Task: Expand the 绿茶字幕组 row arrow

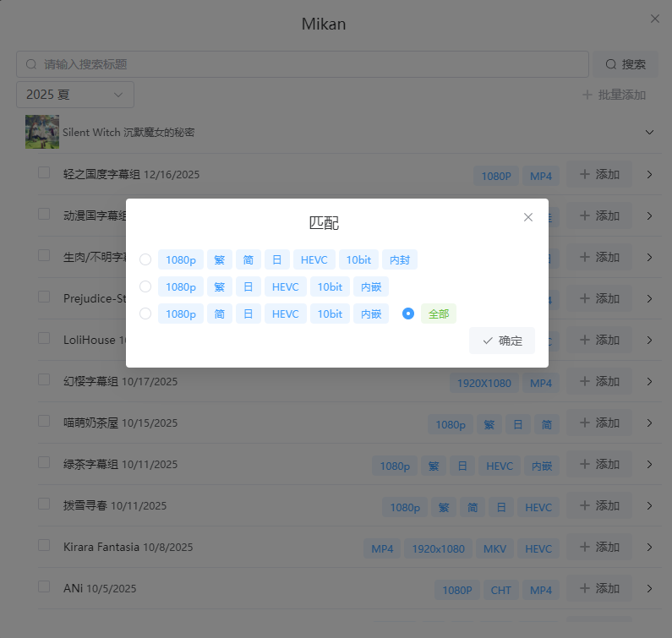Action: (x=649, y=464)
